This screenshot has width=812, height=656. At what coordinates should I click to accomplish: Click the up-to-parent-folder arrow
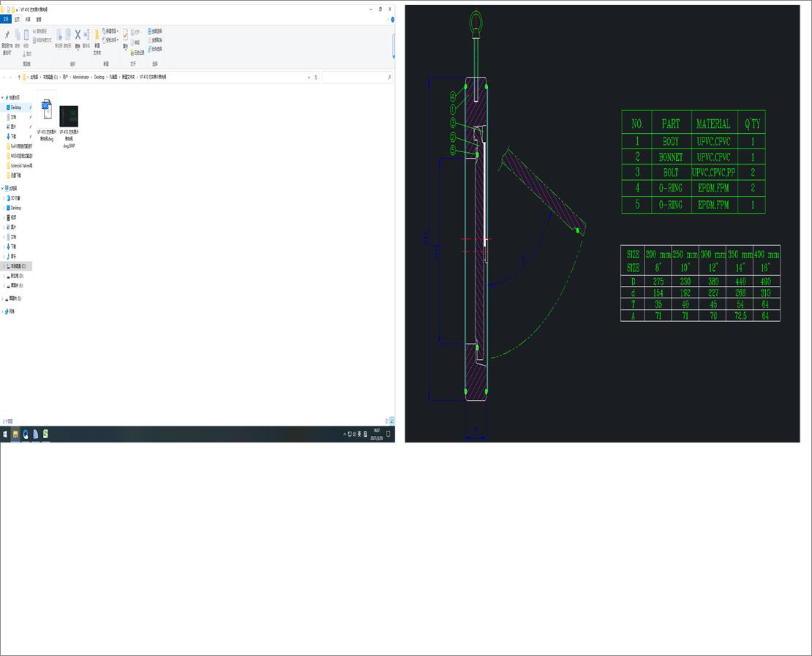click(x=20, y=77)
